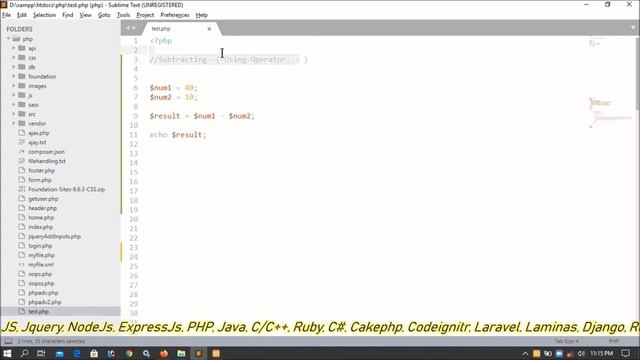Open the Help menu
Image resolution: width=640 pixels, height=360 pixels.
(202, 15)
